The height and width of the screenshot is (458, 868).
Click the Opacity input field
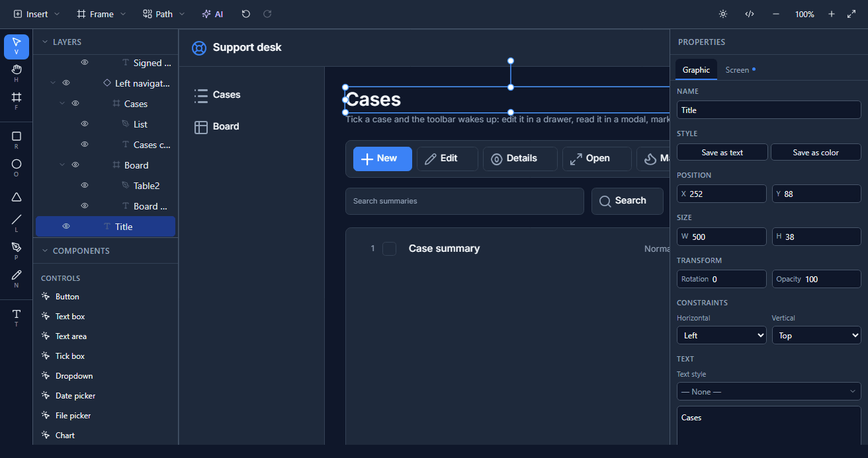pos(816,279)
